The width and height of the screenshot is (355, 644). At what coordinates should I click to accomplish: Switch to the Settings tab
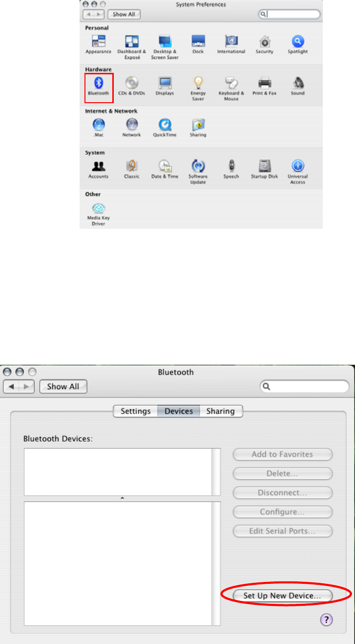click(x=136, y=411)
